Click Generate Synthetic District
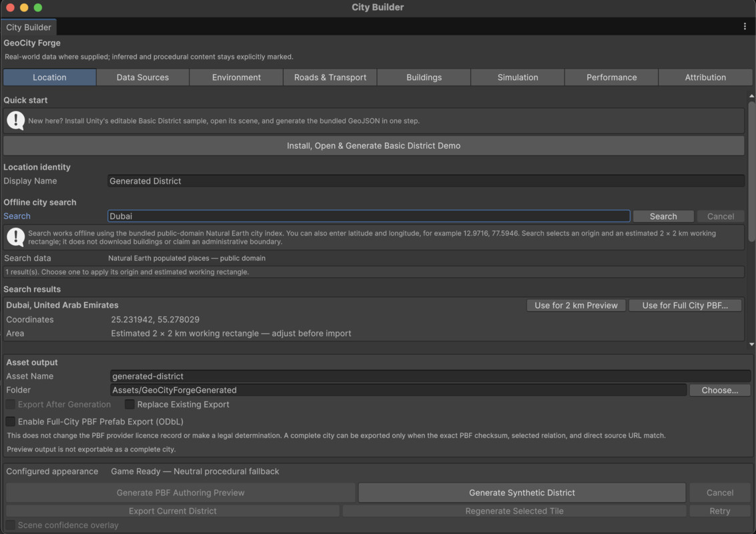This screenshot has width=756, height=534. [522, 493]
